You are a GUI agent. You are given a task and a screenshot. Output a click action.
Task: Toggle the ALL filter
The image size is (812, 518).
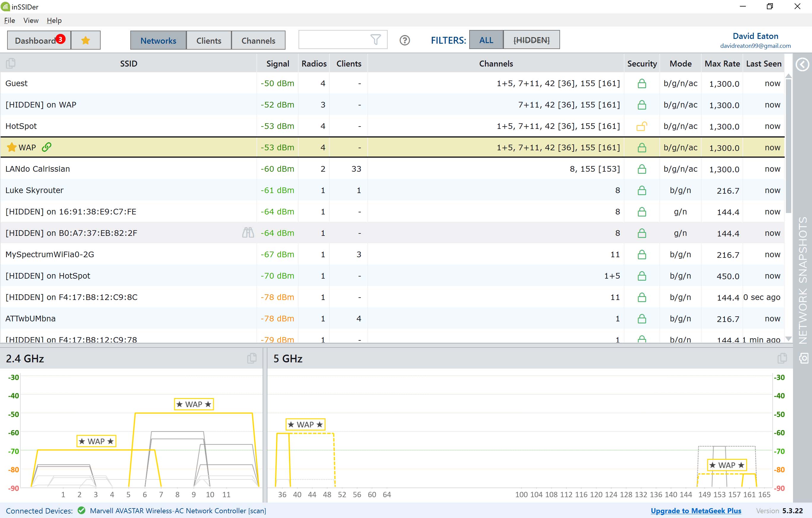tap(486, 40)
